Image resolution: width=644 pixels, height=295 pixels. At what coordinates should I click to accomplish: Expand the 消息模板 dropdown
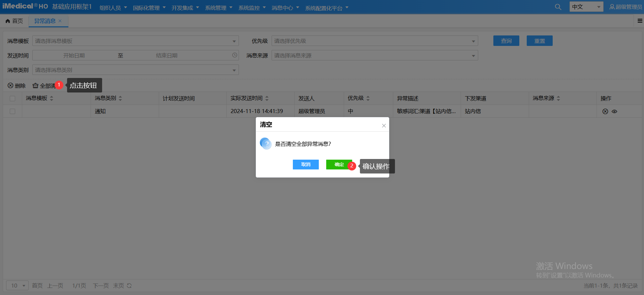pyautogui.click(x=234, y=41)
